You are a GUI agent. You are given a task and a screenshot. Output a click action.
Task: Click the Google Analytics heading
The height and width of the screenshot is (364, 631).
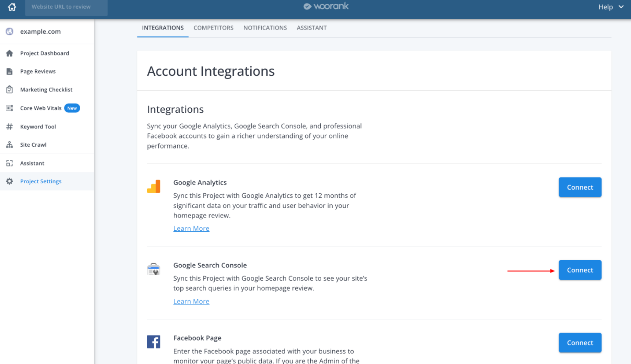pos(200,182)
